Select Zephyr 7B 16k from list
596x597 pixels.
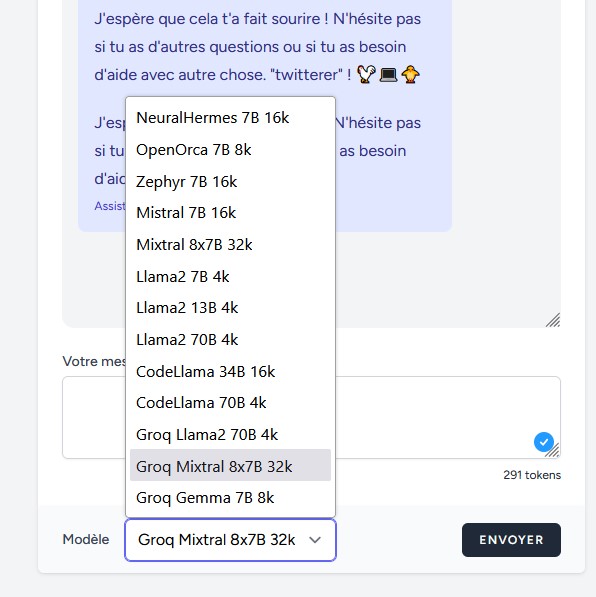coord(230,182)
